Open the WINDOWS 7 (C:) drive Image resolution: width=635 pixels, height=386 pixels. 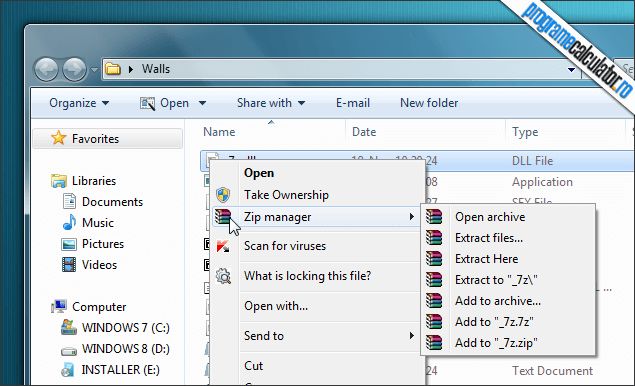[x=126, y=328]
